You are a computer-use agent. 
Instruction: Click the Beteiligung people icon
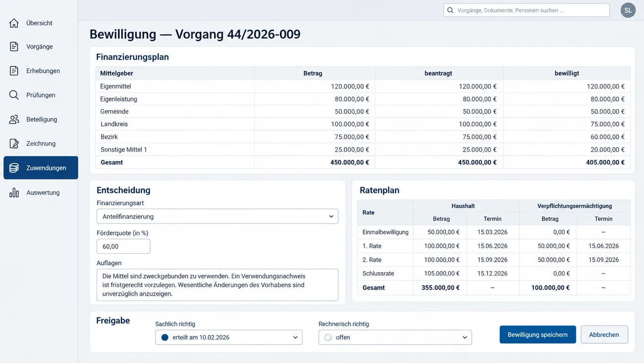(x=14, y=120)
